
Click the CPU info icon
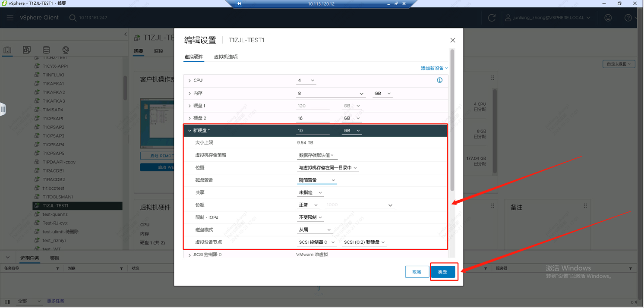(x=439, y=80)
